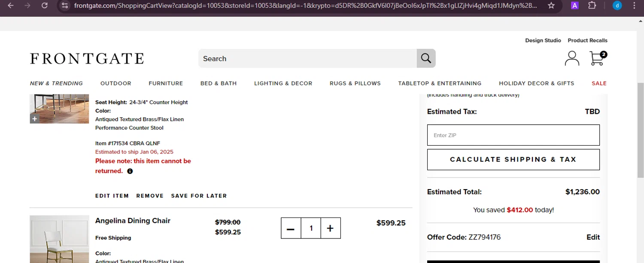The height and width of the screenshot is (263, 644).
Task: Open the Sale menu
Action: (599, 83)
